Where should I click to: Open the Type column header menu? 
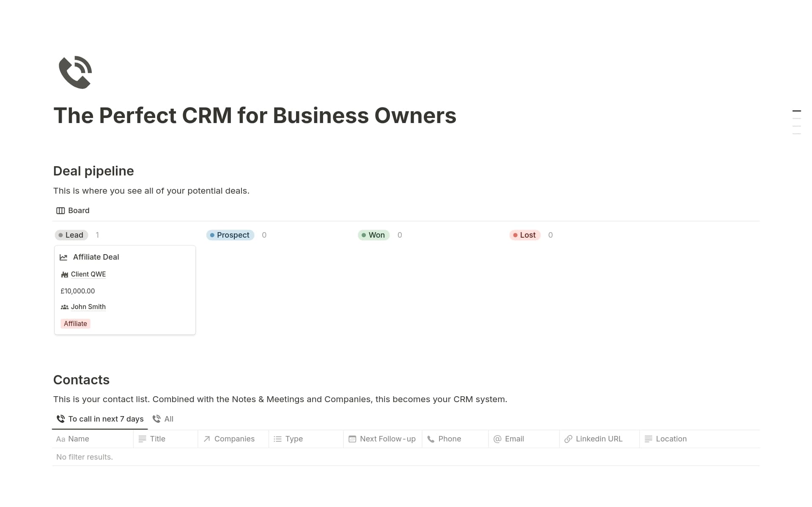(x=294, y=439)
